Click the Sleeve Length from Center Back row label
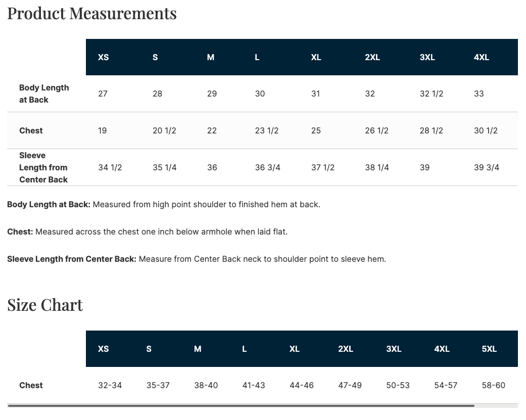Viewport: 526px width, 420px height. pyautogui.click(x=43, y=167)
